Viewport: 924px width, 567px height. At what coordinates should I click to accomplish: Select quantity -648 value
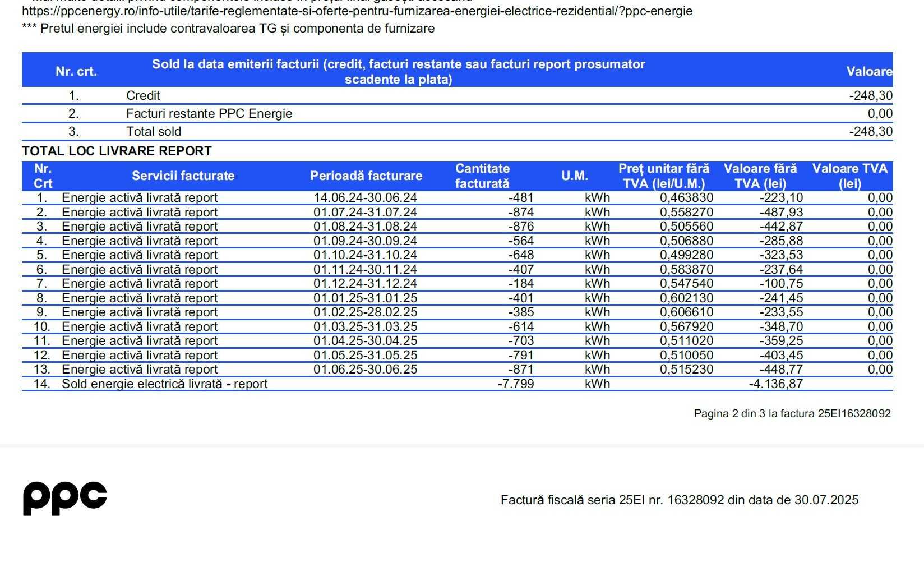click(521, 255)
